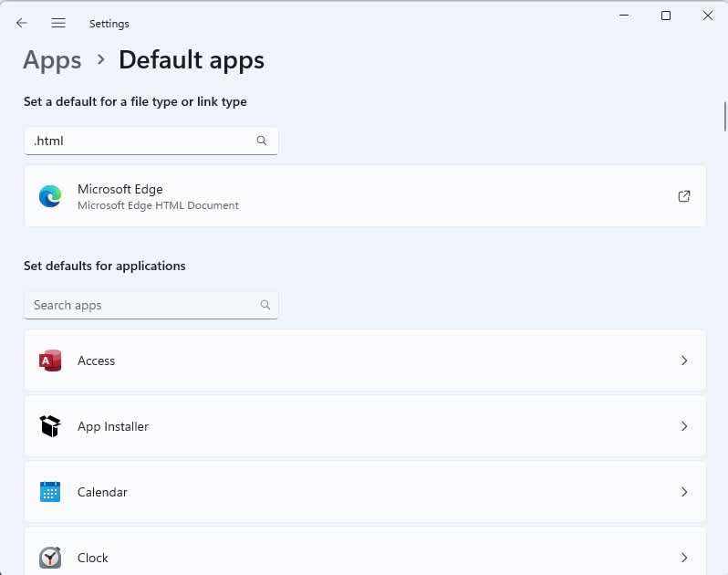728x575 pixels.
Task: Open Microsoft Edge HTML Document default entry
Action: pos(365,196)
